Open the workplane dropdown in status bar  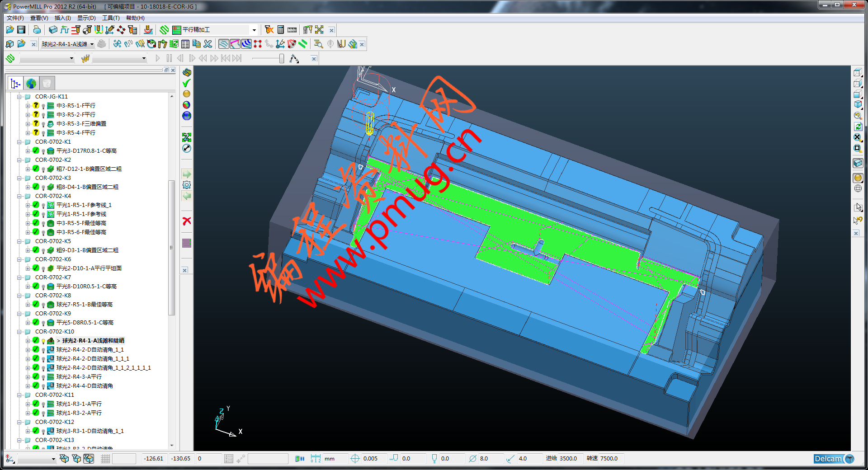point(53,459)
